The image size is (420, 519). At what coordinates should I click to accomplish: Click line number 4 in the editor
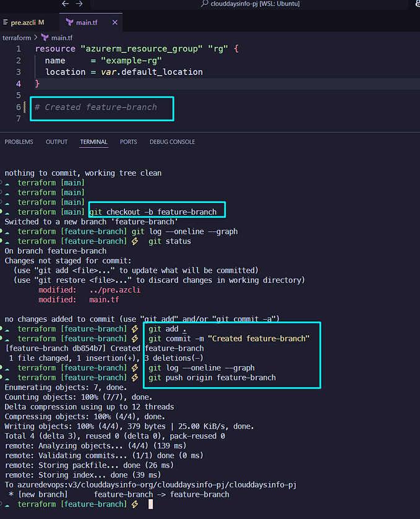tap(19, 84)
